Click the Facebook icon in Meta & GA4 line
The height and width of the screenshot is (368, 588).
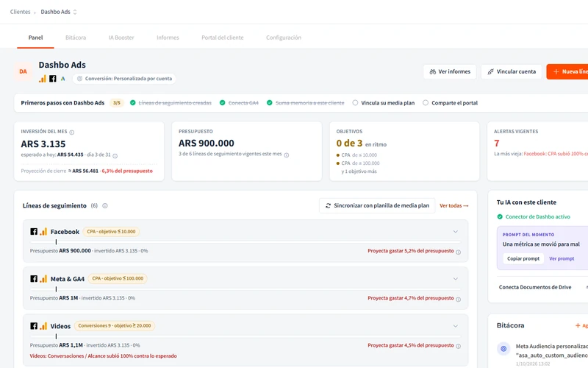(x=34, y=279)
